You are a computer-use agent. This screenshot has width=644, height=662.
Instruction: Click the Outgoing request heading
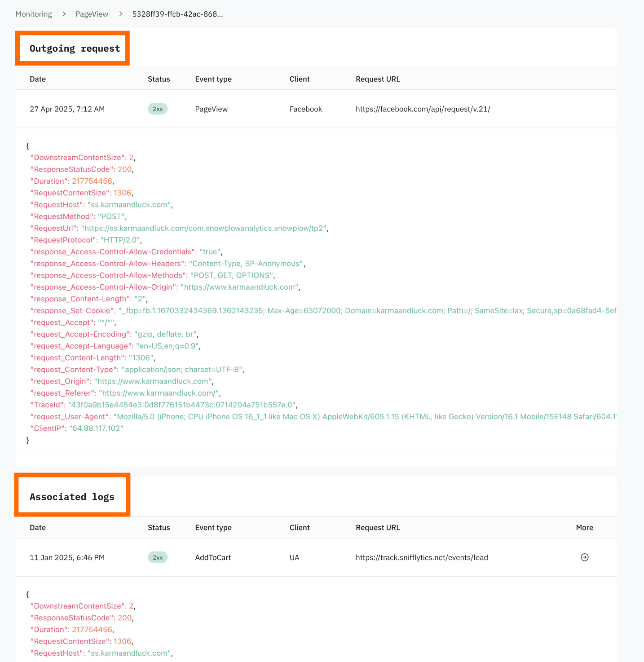[75, 49]
